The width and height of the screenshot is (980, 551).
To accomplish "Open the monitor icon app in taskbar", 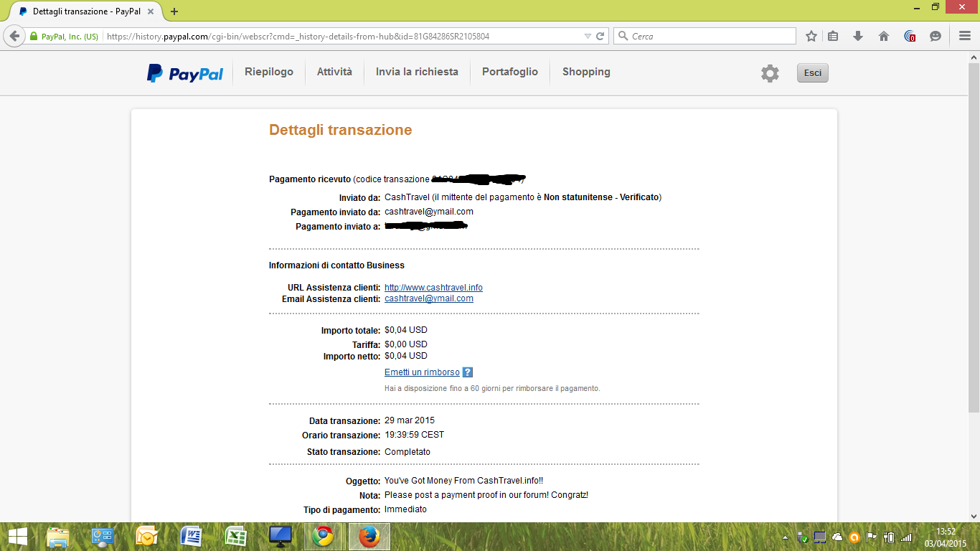I will pyautogui.click(x=280, y=537).
